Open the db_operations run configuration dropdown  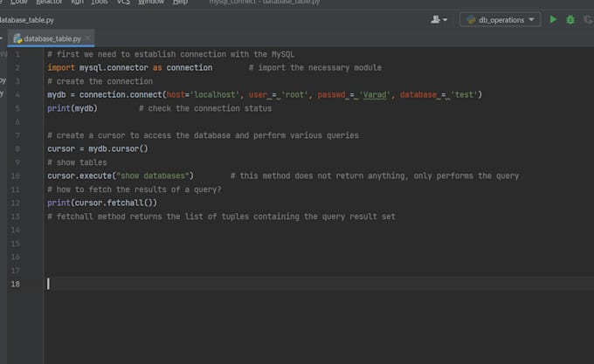[x=500, y=20]
